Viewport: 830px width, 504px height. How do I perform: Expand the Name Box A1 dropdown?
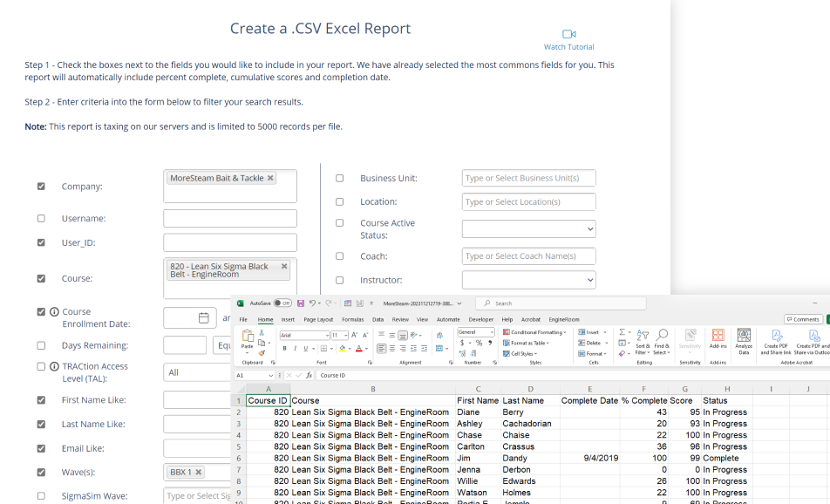click(x=271, y=375)
